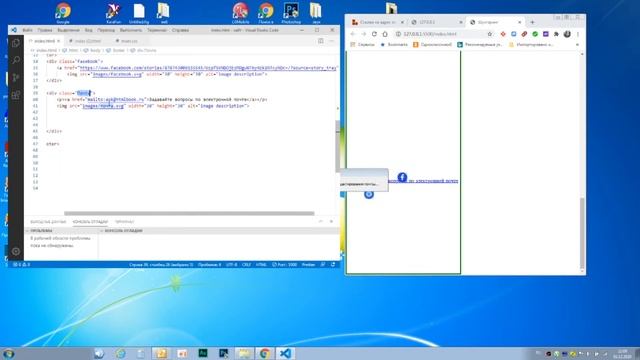Expand the hidden bookmarks chevron in Chrome

tap(577, 44)
